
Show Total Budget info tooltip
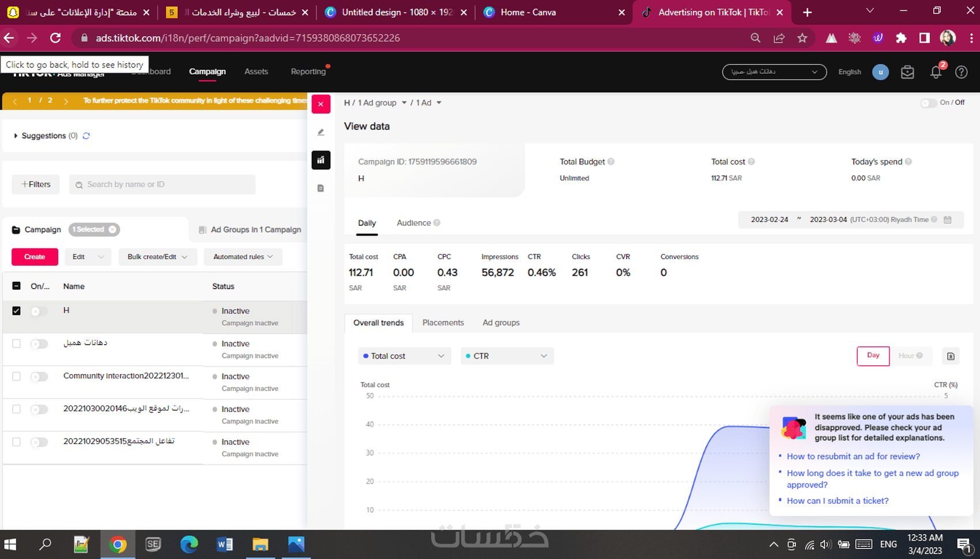coord(611,162)
